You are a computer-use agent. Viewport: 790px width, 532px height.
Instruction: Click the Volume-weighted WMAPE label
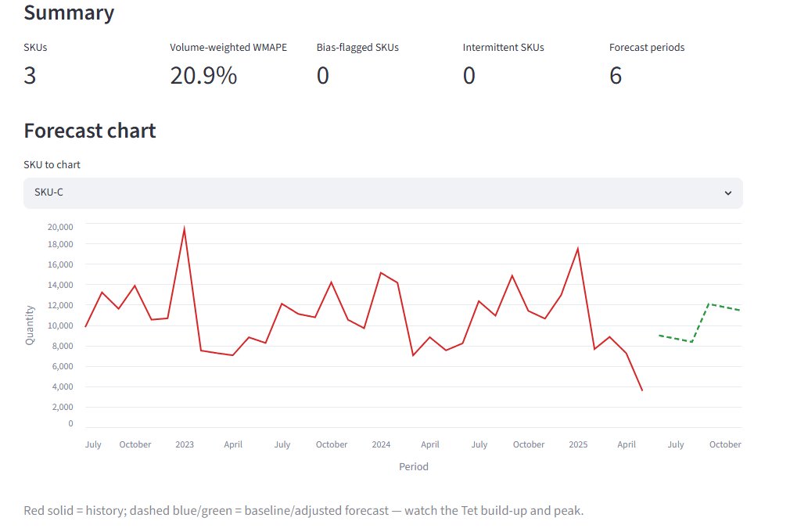tap(228, 48)
